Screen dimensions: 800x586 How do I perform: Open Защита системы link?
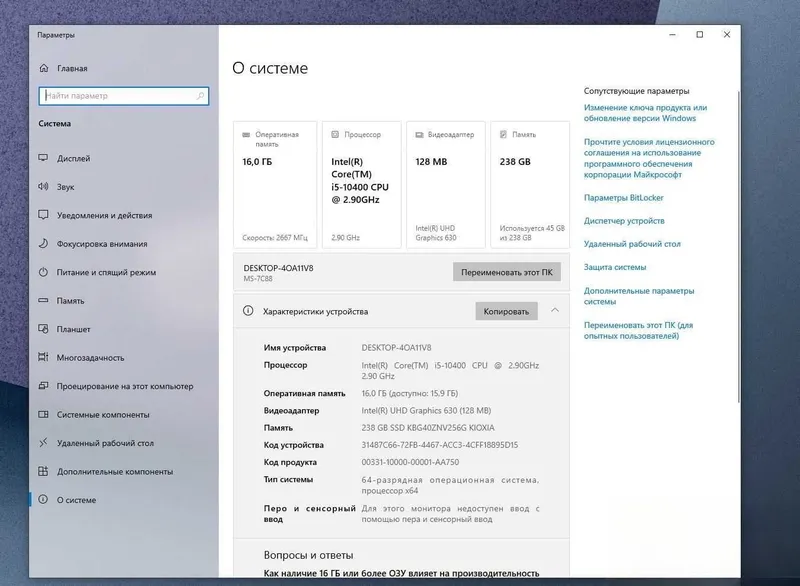pyautogui.click(x=615, y=267)
